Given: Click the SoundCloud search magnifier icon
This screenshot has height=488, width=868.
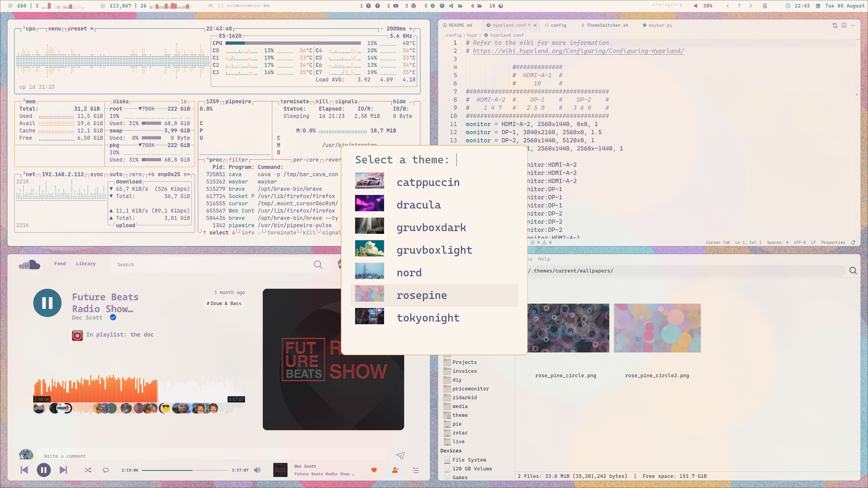Looking at the screenshot, I should point(318,265).
